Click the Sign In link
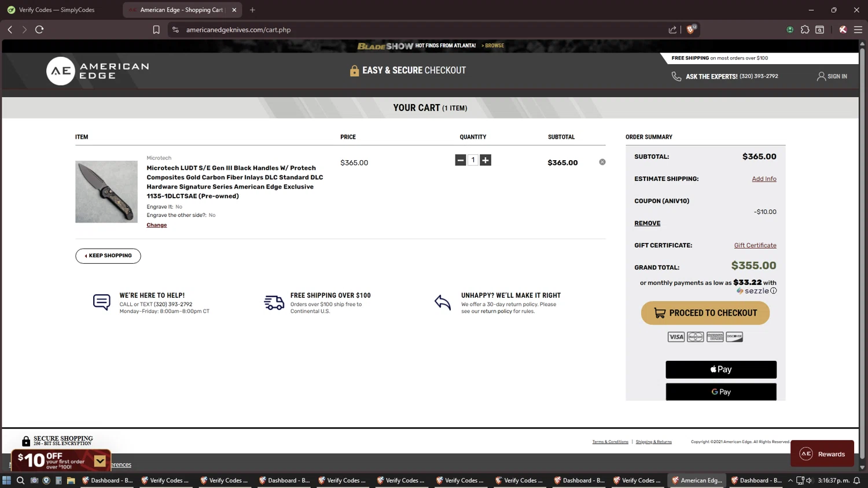The width and height of the screenshot is (868, 488). pos(832,76)
